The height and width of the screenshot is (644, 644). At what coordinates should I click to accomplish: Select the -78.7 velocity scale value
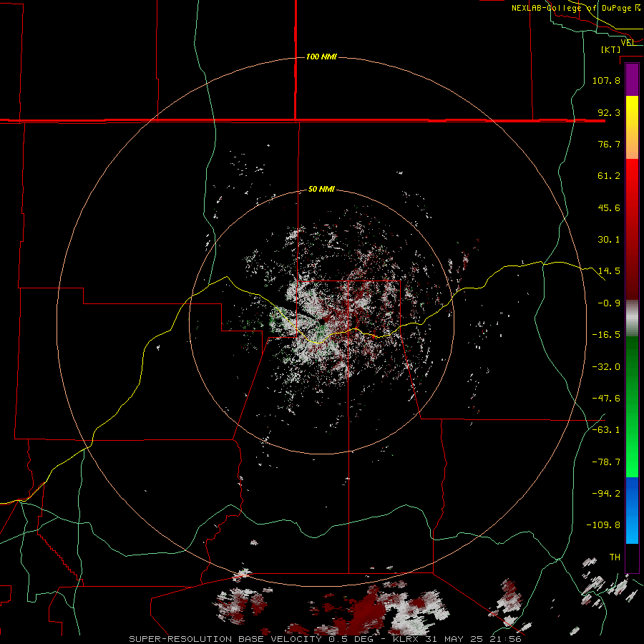(606, 462)
